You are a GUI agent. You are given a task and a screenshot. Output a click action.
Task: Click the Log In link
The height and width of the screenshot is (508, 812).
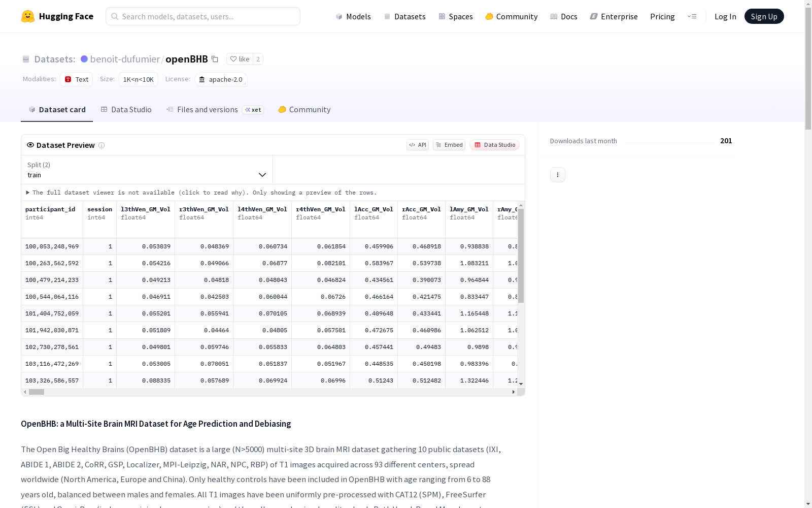(725, 16)
